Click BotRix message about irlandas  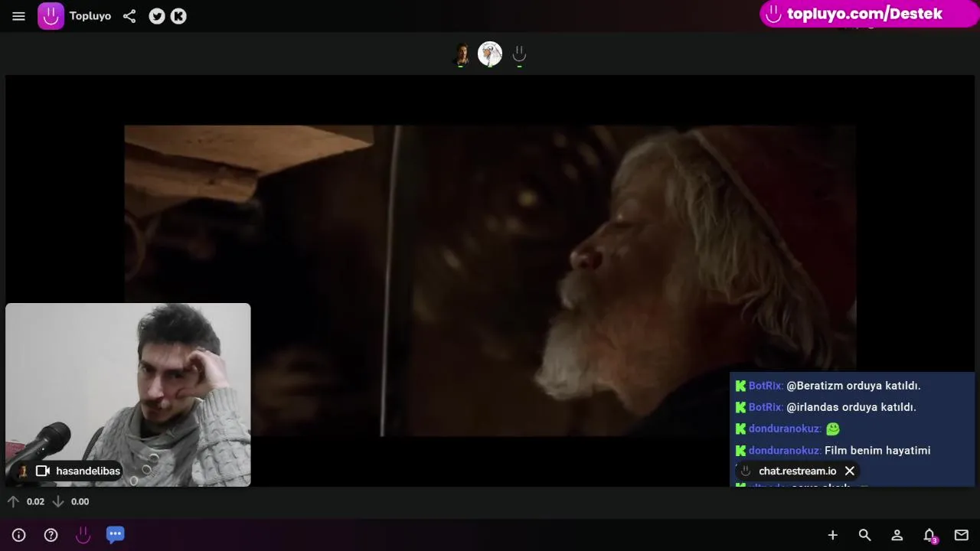[x=825, y=407]
